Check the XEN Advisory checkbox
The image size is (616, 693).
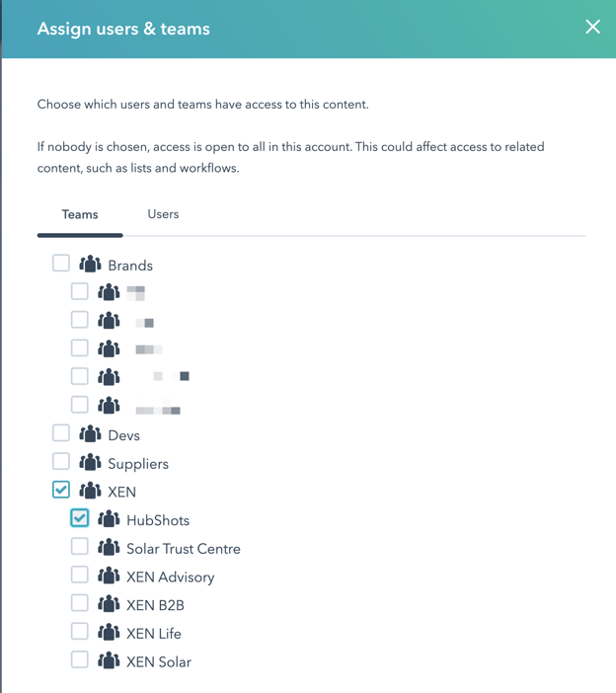click(x=80, y=575)
